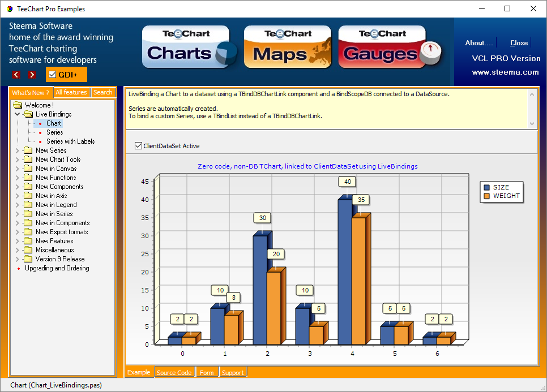Click the red bullet beside Upgrading and Ordering

pyautogui.click(x=19, y=268)
